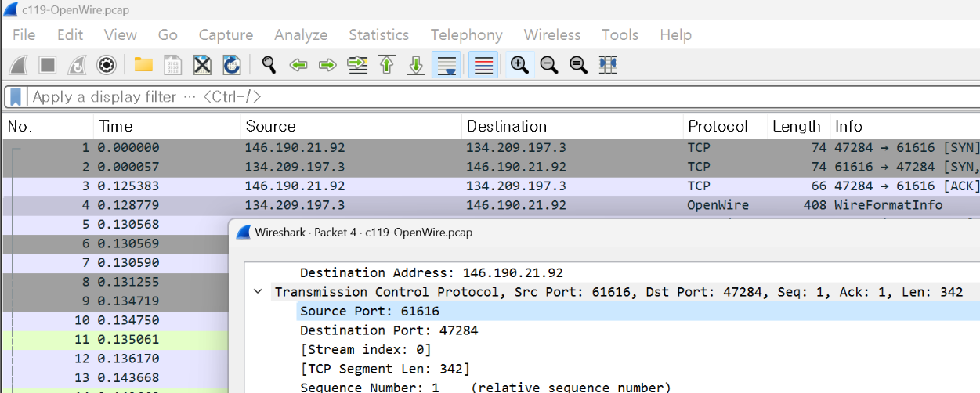The image size is (980, 393).
Task: Jump to the first packet icon
Action: [x=386, y=65]
